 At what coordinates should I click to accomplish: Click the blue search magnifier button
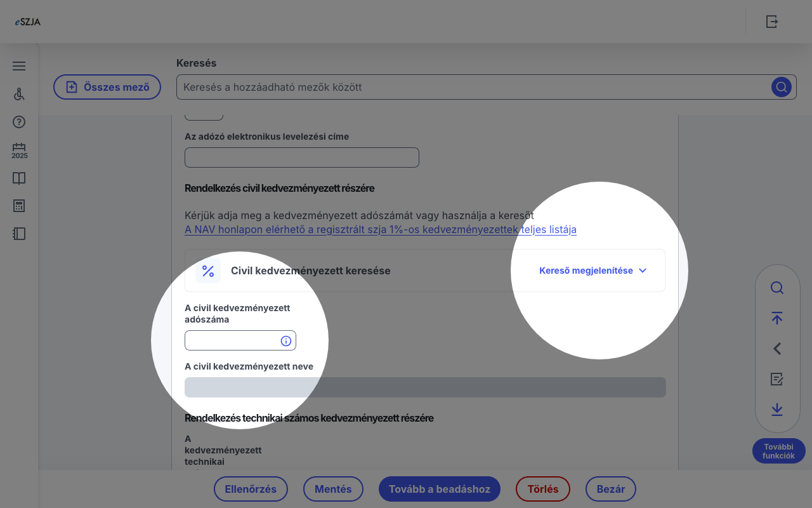tap(781, 87)
